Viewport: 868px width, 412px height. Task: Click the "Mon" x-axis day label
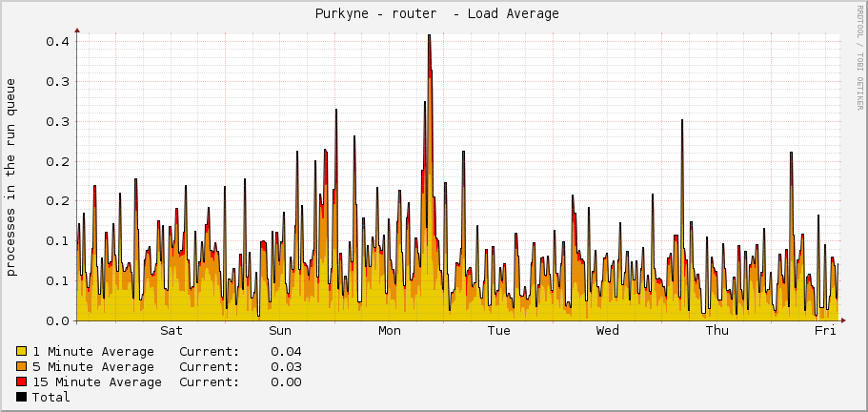click(x=390, y=331)
